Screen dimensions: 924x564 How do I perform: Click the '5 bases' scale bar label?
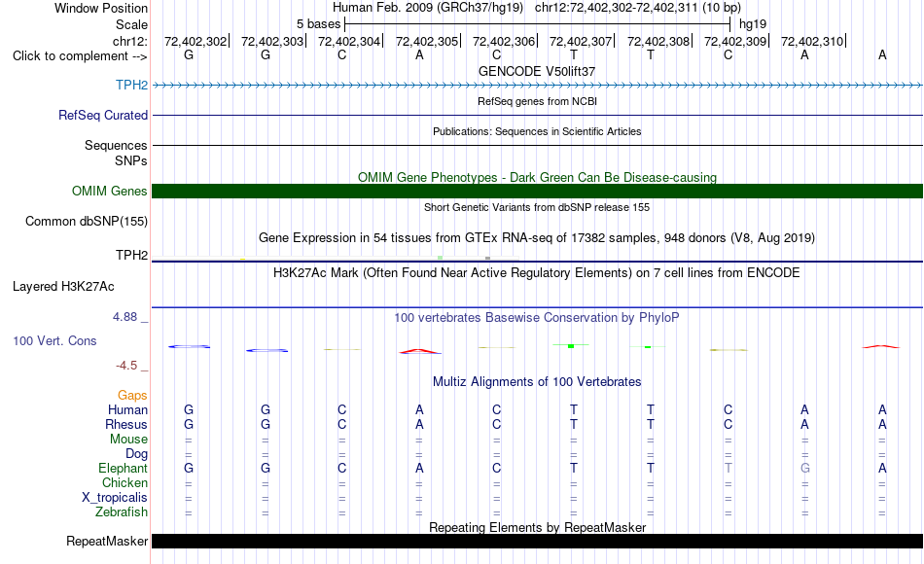click(x=318, y=24)
